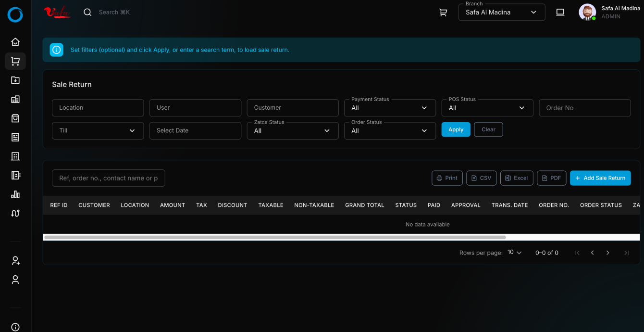The width and height of the screenshot is (644, 332).
Task: Switch branch using the Safa Al Madina selector
Action: click(501, 12)
